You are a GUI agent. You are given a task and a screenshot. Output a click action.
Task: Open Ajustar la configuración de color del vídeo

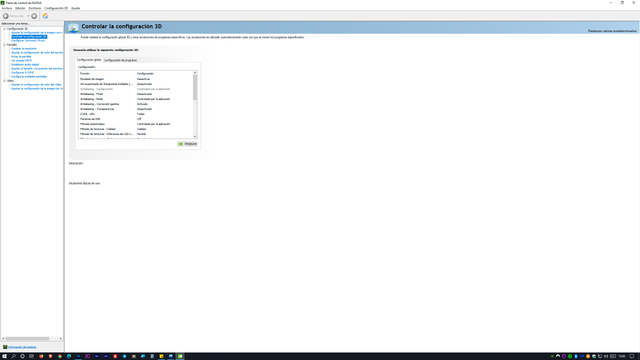pos(36,84)
